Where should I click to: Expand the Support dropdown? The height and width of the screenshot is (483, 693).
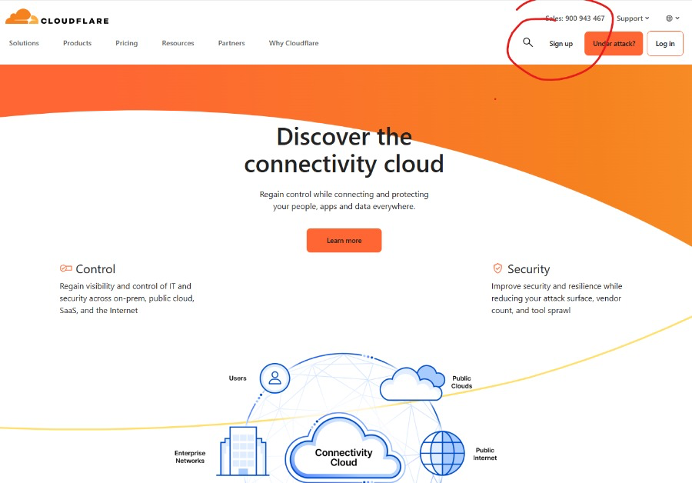pyautogui.click(x=633, y=18)
